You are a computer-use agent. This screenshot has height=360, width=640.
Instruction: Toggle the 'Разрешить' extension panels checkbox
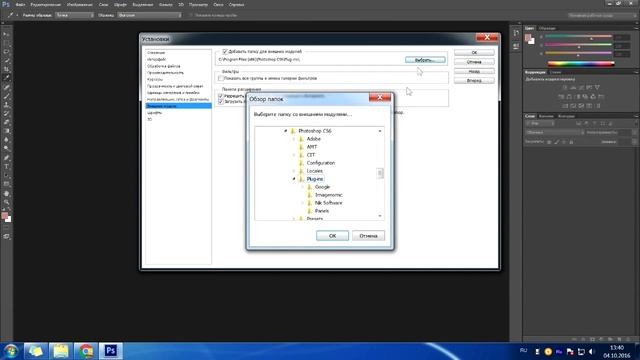221,96
